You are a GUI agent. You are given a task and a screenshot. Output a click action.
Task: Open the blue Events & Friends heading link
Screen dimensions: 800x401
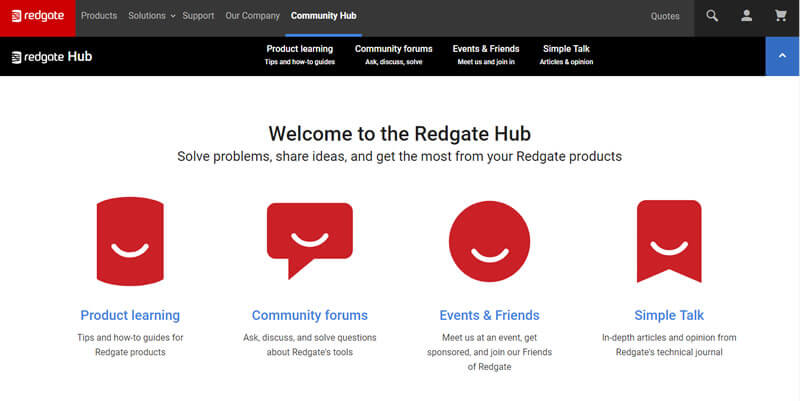(x=489, y=315)
